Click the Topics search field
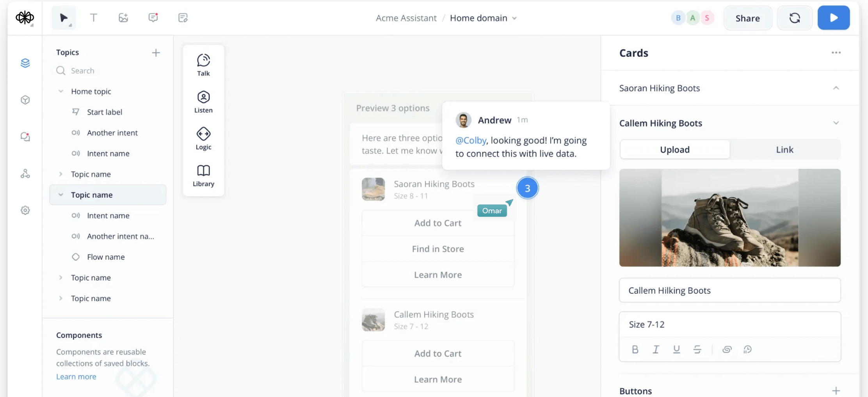This screenshot has width=868, height=397. click(x=108, y=71)
